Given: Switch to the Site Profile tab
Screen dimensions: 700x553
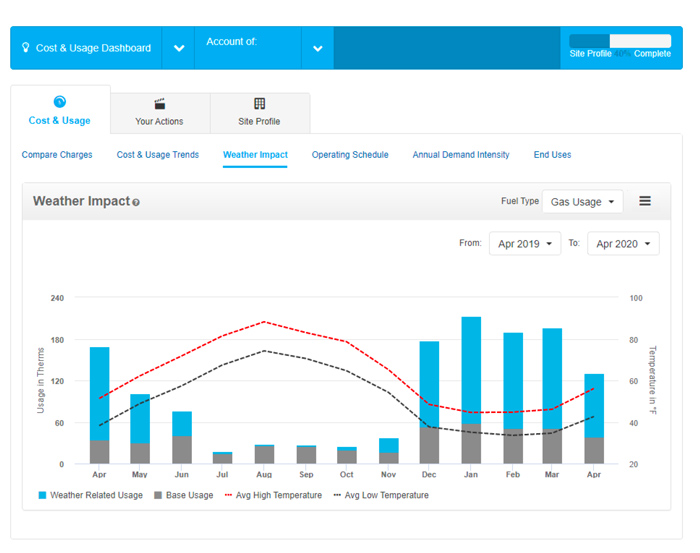Looking at the screenshot, I should (260, 113).
